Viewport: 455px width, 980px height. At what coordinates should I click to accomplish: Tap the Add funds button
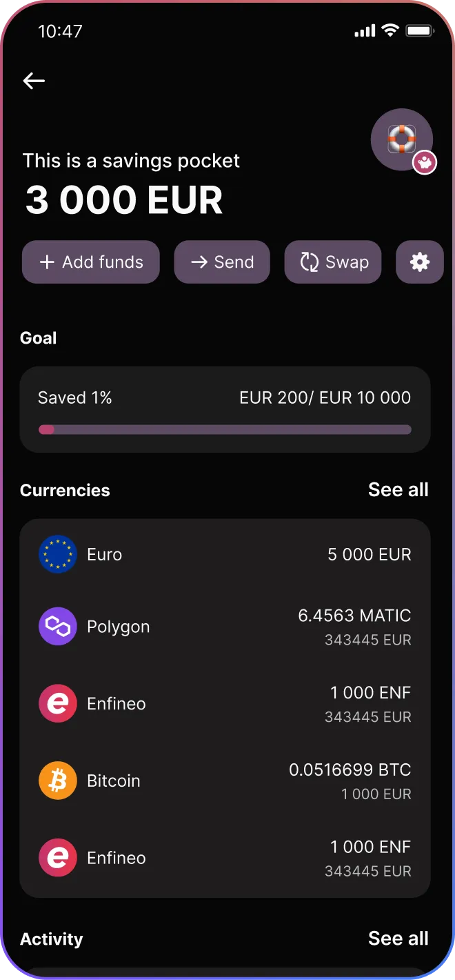91,262
